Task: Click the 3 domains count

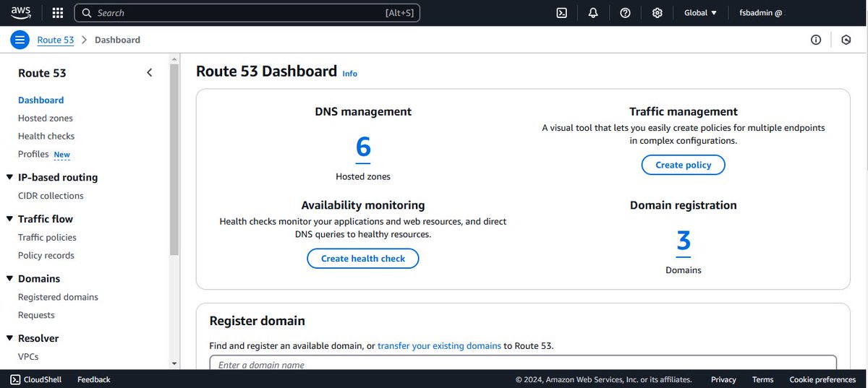Action: point(684,241)
